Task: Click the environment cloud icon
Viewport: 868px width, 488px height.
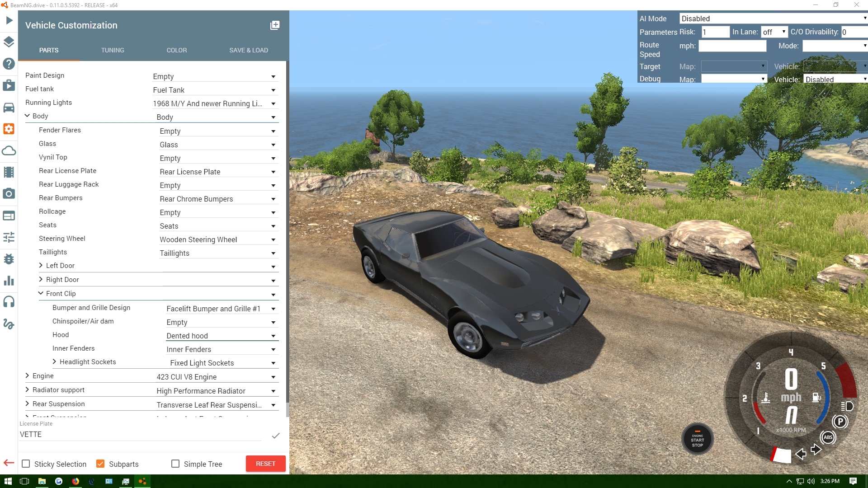Action: pos(9,151)
